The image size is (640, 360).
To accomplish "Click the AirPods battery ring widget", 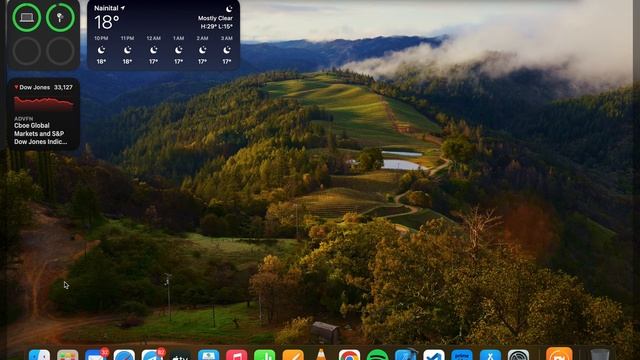I will tap(60, 18).
